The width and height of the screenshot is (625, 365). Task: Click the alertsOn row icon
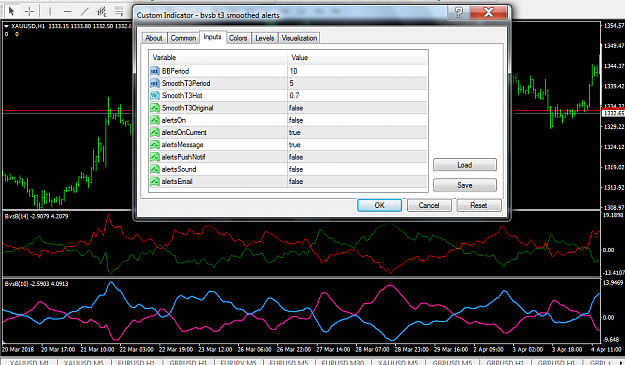click(155, 120)
